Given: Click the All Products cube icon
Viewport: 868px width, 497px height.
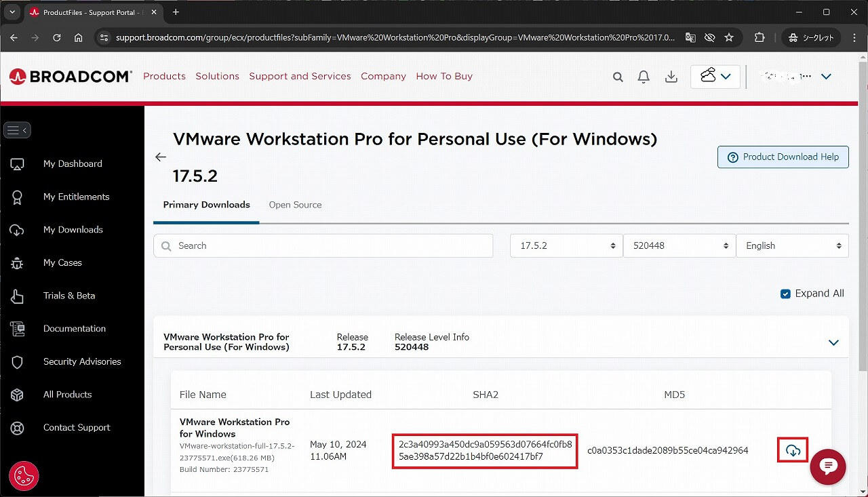Looking at the screenshot, I should [x=18, y=395].
